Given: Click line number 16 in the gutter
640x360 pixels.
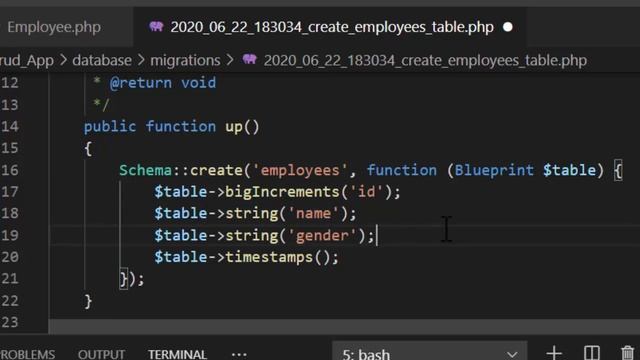Looking at the screenshot, I should pyautogui.click(x=10, y=170).
